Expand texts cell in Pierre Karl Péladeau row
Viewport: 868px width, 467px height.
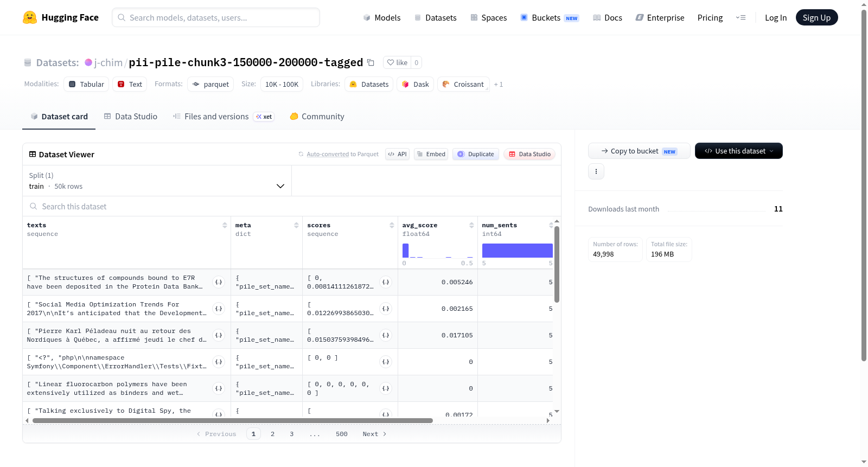pyautogui.click(x=219, y=335)
